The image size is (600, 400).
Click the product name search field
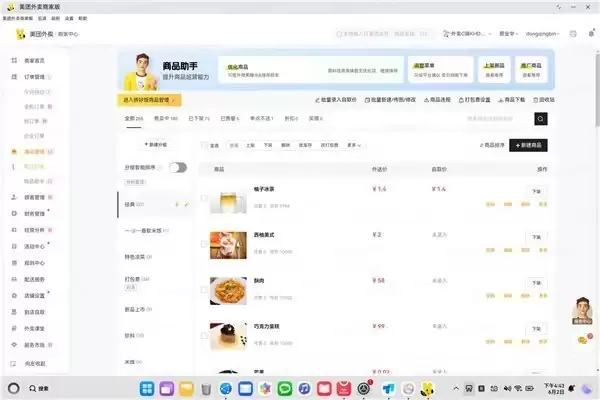point(498,119)
